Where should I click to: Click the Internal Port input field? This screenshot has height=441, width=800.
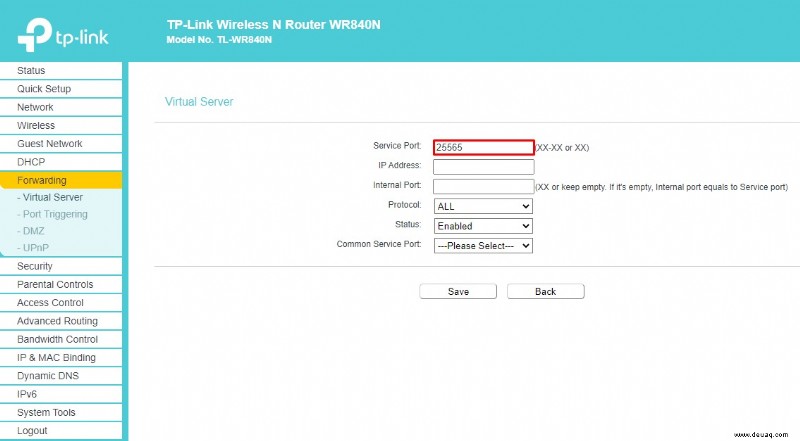point(484,186)
